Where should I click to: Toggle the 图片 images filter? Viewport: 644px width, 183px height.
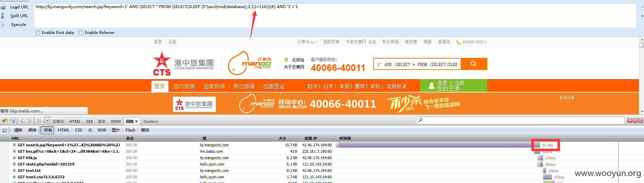[x=116, y=130]
